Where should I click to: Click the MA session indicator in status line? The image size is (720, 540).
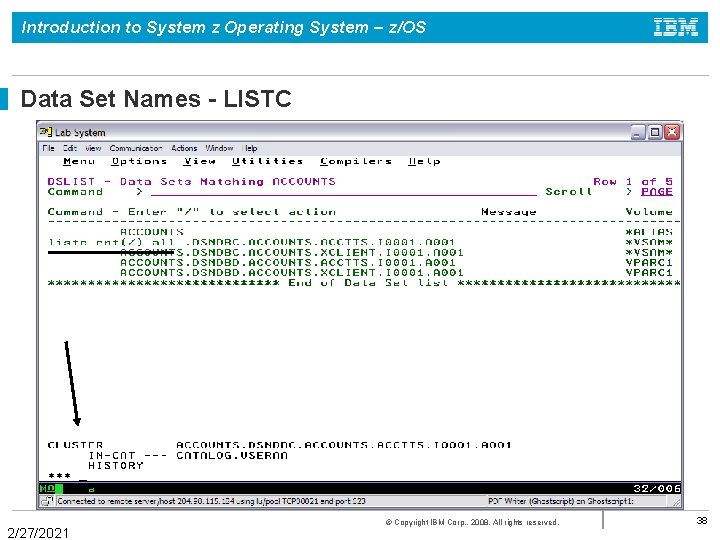tap(47, 488)
